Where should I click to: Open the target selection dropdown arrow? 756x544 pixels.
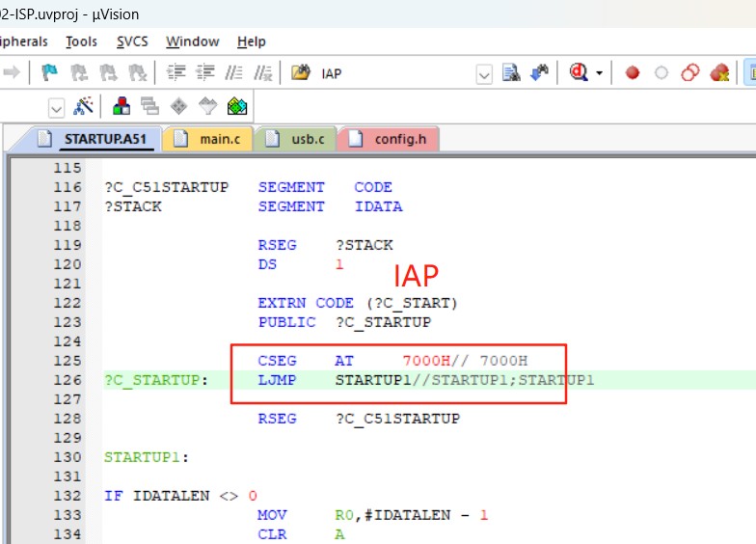coord(56,108)
